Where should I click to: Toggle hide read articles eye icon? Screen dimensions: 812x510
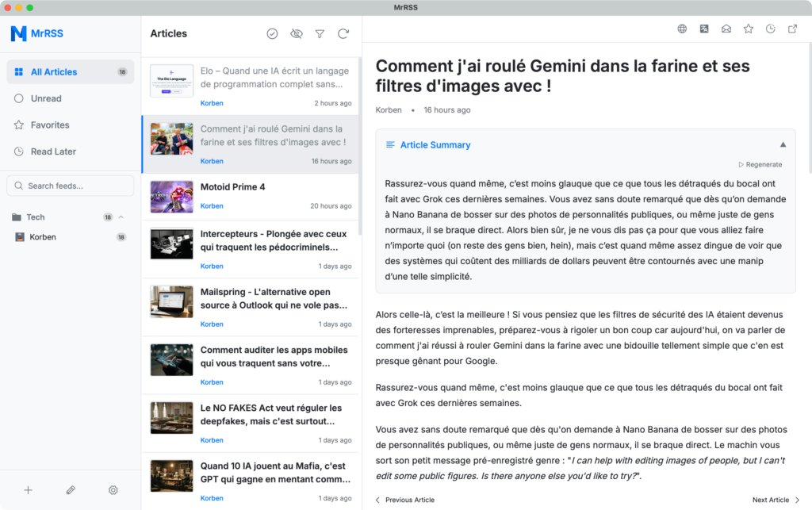[297, 33]
